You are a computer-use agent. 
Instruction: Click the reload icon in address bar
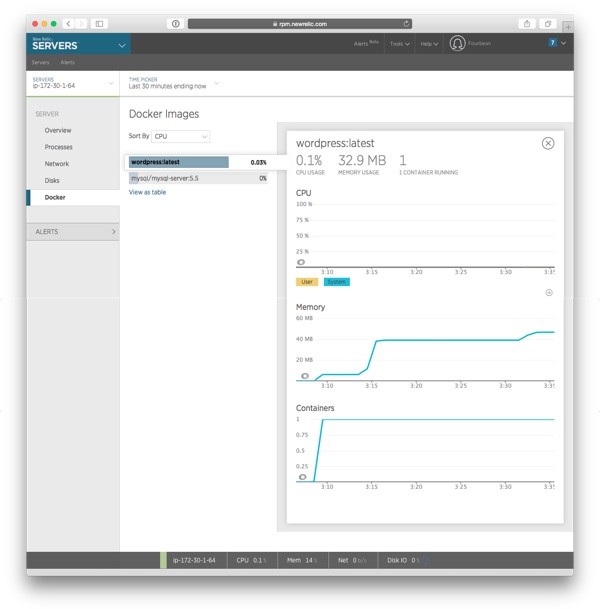coord(406,24)
